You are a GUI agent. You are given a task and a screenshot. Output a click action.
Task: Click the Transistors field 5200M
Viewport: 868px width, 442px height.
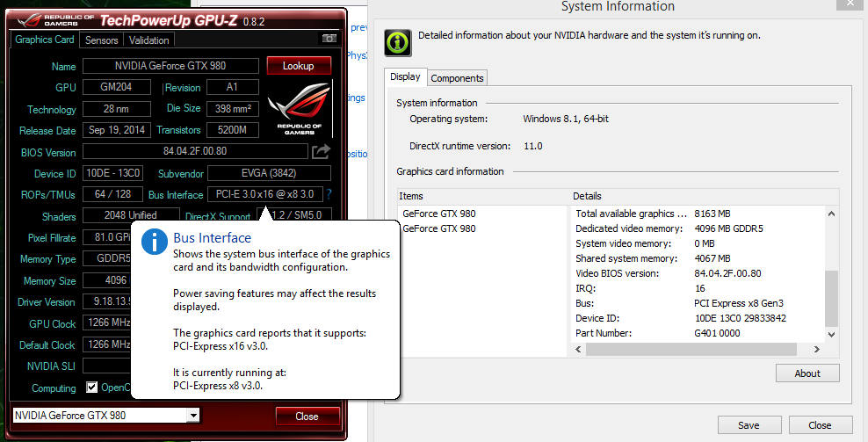(233, 129)
